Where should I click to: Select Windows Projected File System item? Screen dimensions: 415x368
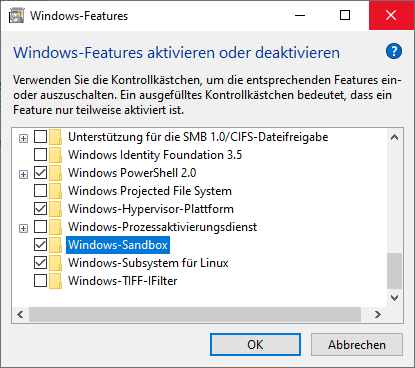(x=150, y=191)
